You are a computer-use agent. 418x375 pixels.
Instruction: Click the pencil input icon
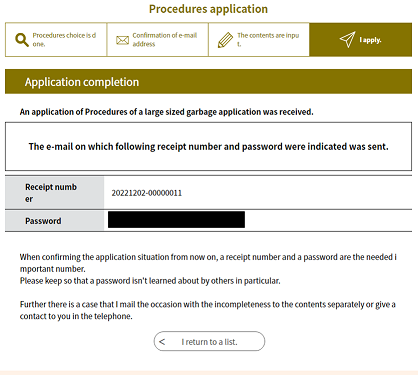point(225,40)
